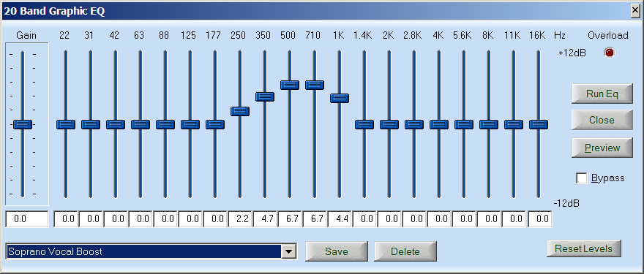Image resolution: width=644 pixels, height=274 pixels.
Task: Click the 350 Hz band slider handle
Action: click(265, 96)
